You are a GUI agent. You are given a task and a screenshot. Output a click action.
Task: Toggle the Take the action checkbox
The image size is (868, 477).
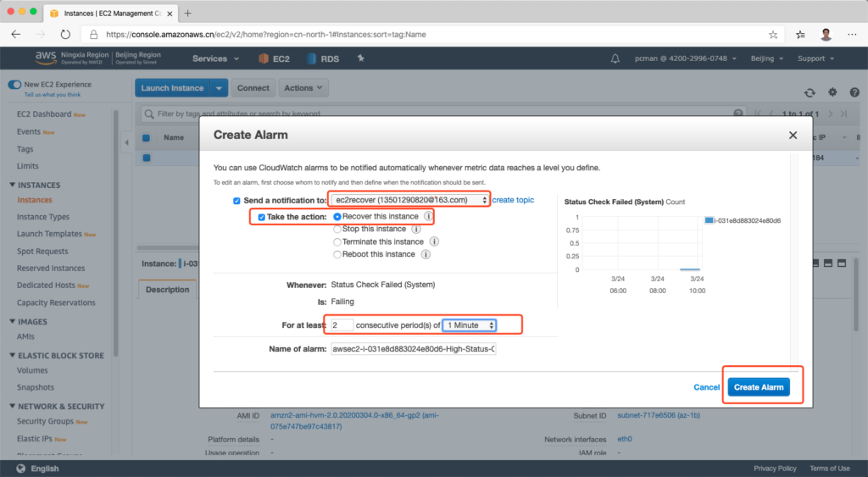point(262,217)
